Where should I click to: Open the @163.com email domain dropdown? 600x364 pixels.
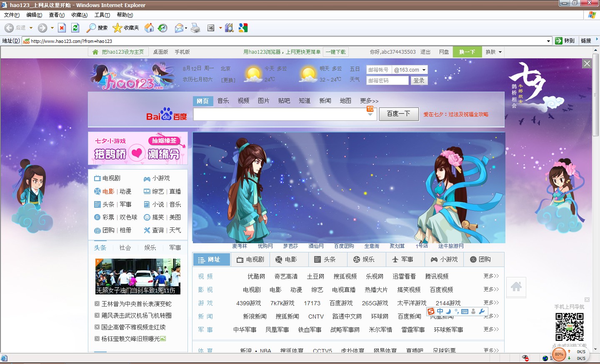coord(410,70)
